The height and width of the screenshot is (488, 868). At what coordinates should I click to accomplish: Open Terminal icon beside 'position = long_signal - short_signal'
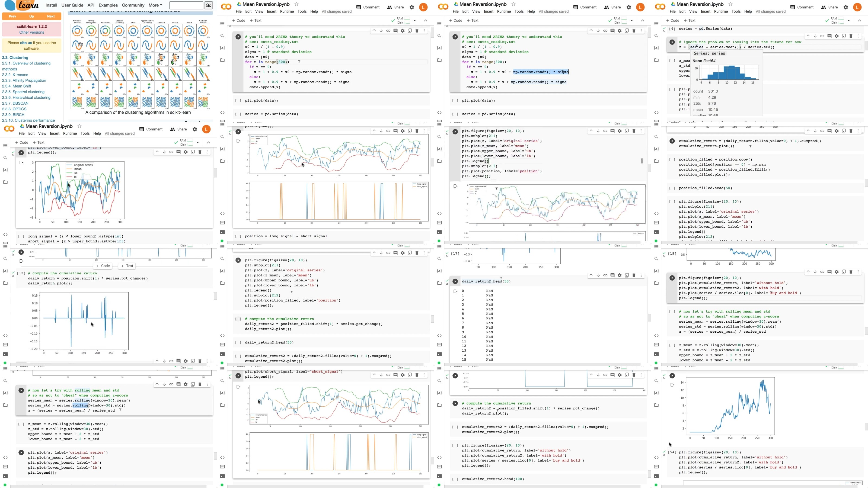(222, 232)
